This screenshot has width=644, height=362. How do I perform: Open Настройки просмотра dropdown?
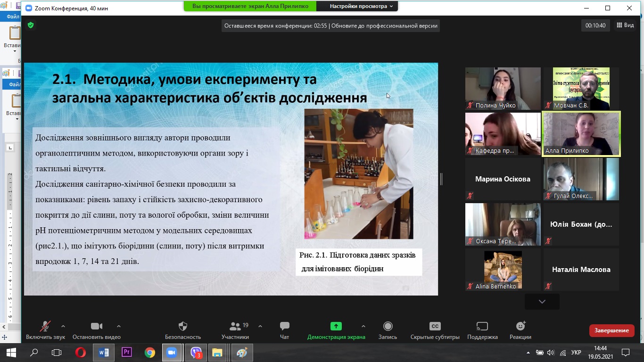(361, 6)
